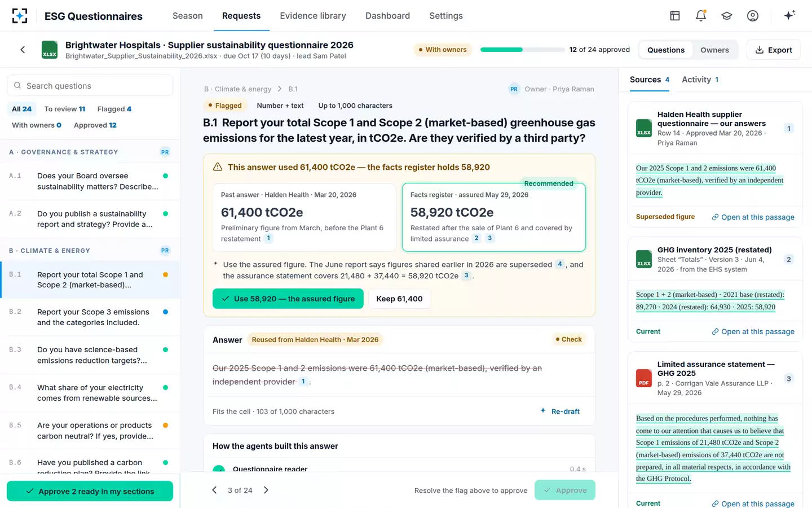The height and width of the screenshot is (508, 812).
Task: Click Keep 61,400 button
Action: (x=399, y=299)
